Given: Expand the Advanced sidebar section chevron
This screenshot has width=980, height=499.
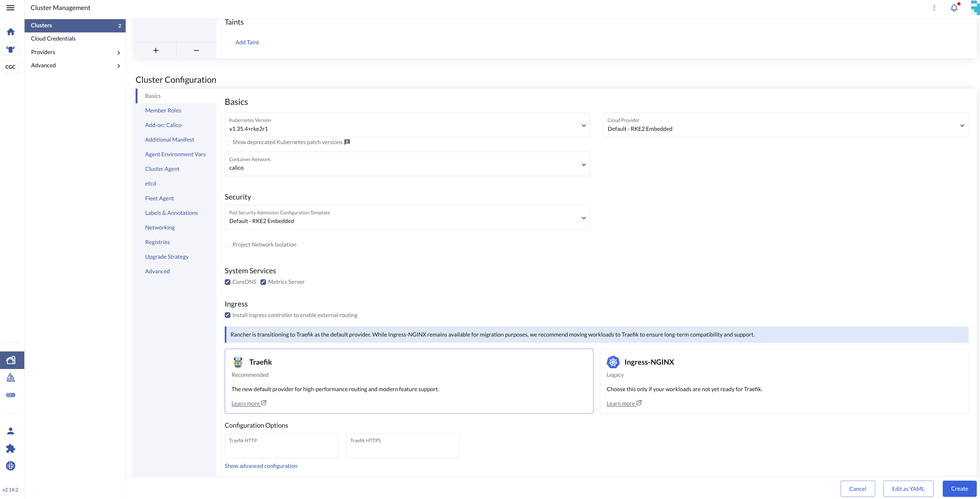Looking at the screenshot, I should (118, 66).
